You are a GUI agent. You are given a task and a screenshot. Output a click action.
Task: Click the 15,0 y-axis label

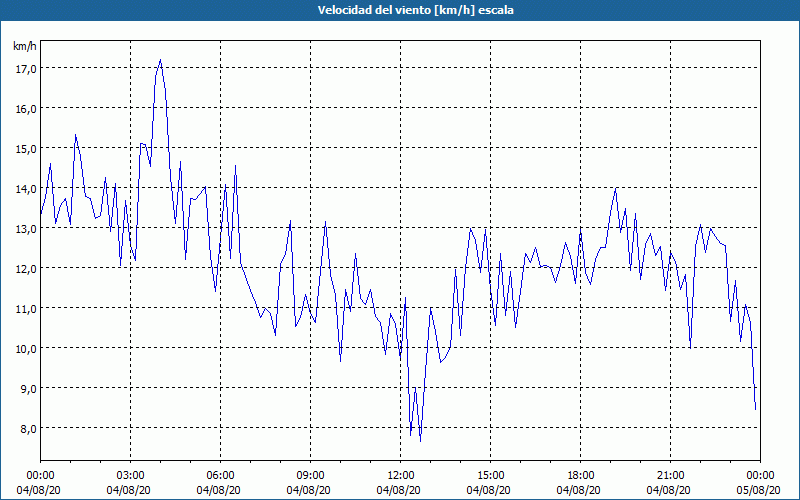[26, 148]
